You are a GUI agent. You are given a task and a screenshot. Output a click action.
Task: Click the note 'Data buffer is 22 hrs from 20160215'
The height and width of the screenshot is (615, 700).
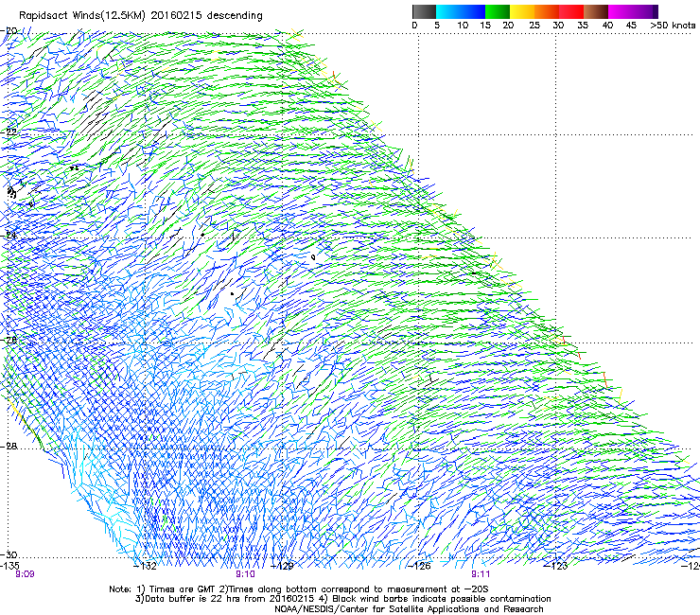228,599
